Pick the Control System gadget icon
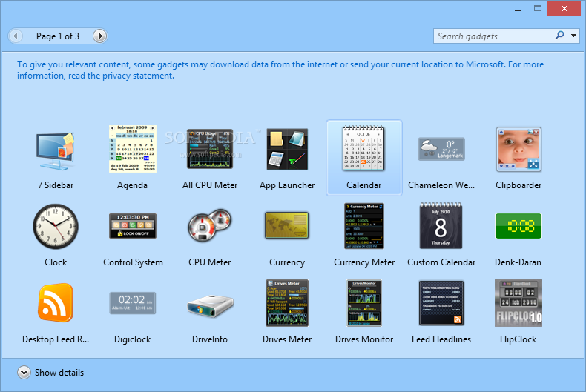586x392 pixels. (x=133, y=226)
